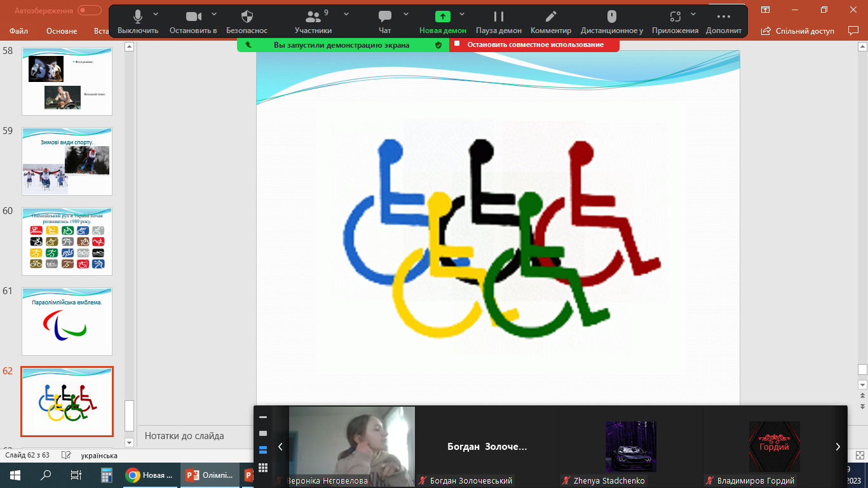Open Task View on taskbar
Image resolution: width=868 pixels, height=488 pixels.
click(76, 475)
